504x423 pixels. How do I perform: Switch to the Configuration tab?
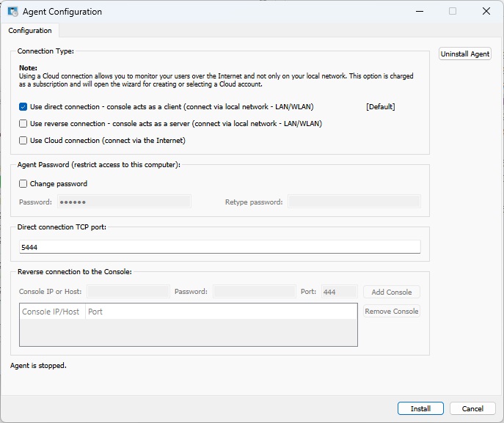coord(30,31)
